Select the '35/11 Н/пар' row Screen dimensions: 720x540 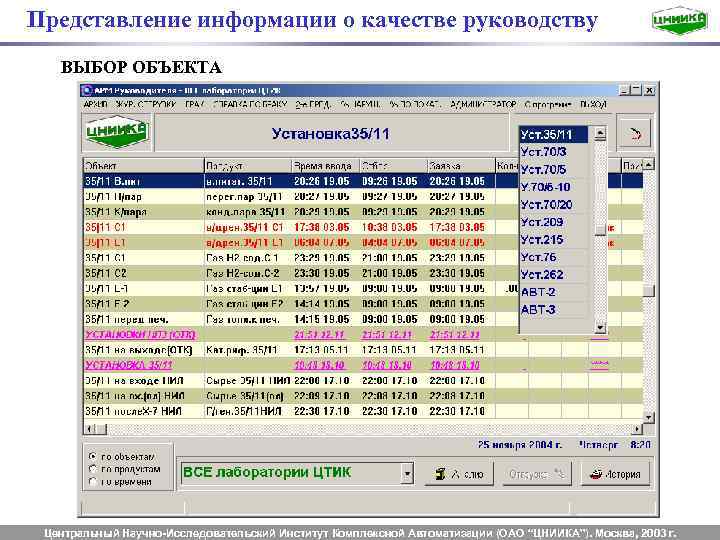coord(363,197)
